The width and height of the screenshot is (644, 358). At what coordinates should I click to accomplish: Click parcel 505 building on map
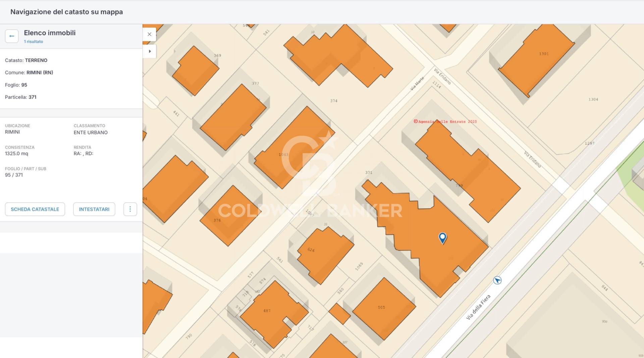pos(384,308)
